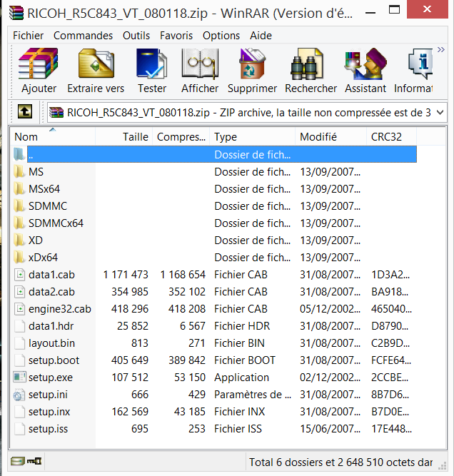The image size is (454, 476).
Task: Select the XD folder icon
Action: pyautogui.click(x=19, y=240)
